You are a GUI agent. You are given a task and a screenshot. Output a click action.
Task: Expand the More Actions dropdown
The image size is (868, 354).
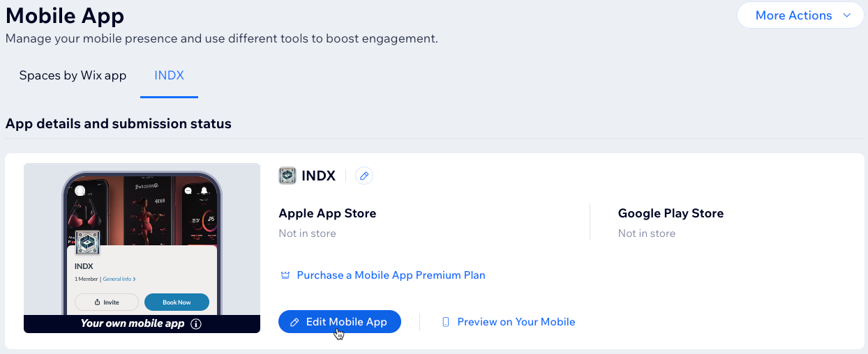click(800, 15)
